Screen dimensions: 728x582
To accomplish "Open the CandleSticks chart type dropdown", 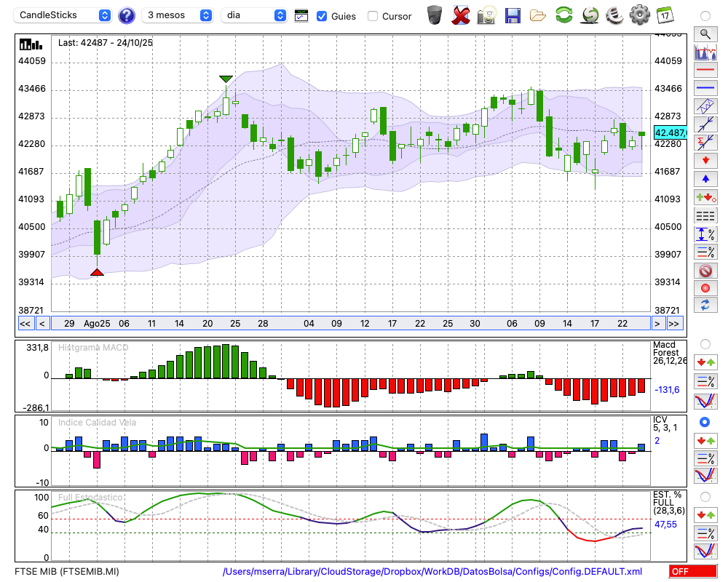I will click(x=64, y=15).
